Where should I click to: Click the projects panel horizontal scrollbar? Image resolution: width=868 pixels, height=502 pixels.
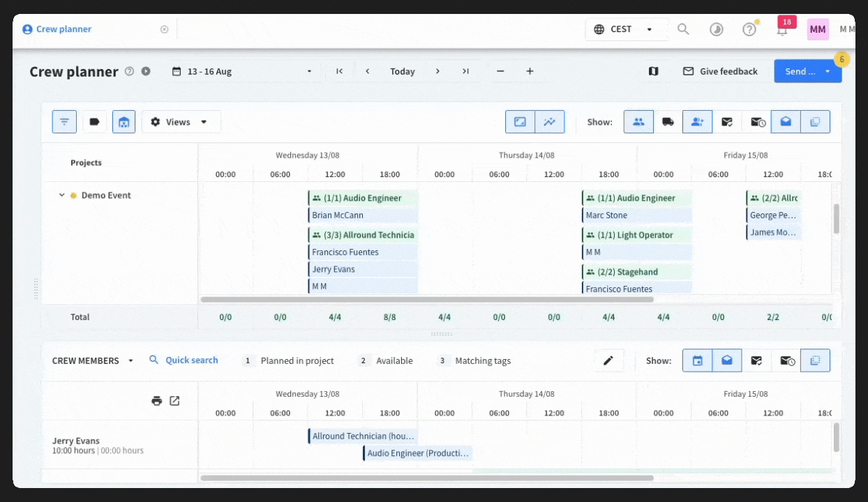click(427, 299)
